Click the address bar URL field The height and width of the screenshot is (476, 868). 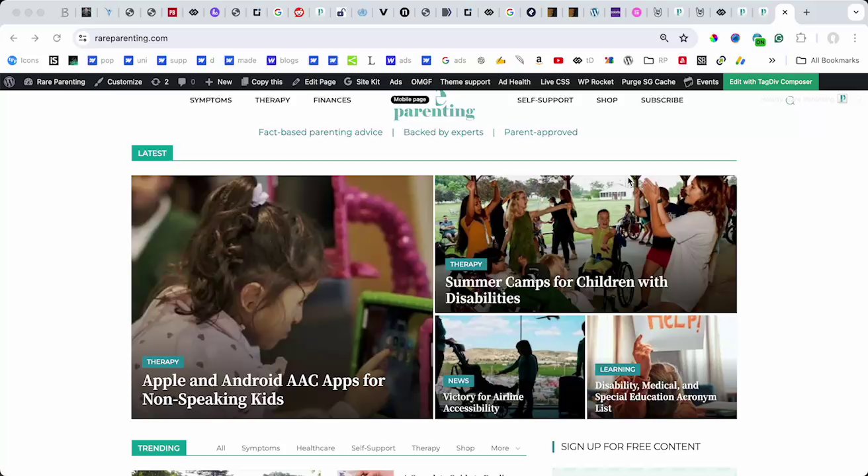[370, 38]
